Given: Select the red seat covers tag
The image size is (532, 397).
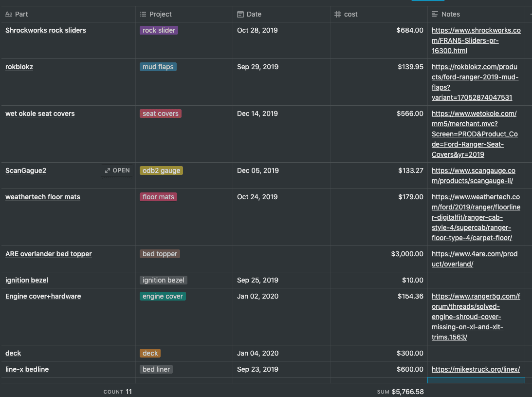Looking at the screenshot, I should pos(161,113).
